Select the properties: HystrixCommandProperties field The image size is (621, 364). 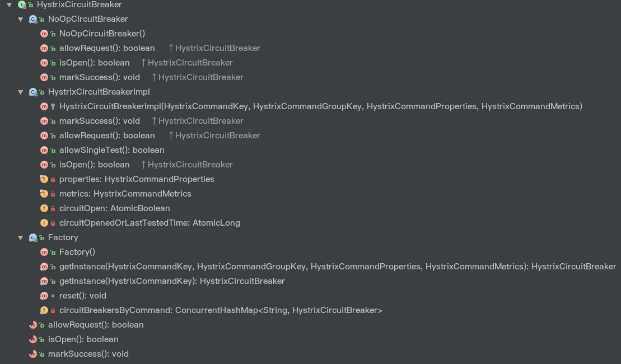[x=137, y=179]
